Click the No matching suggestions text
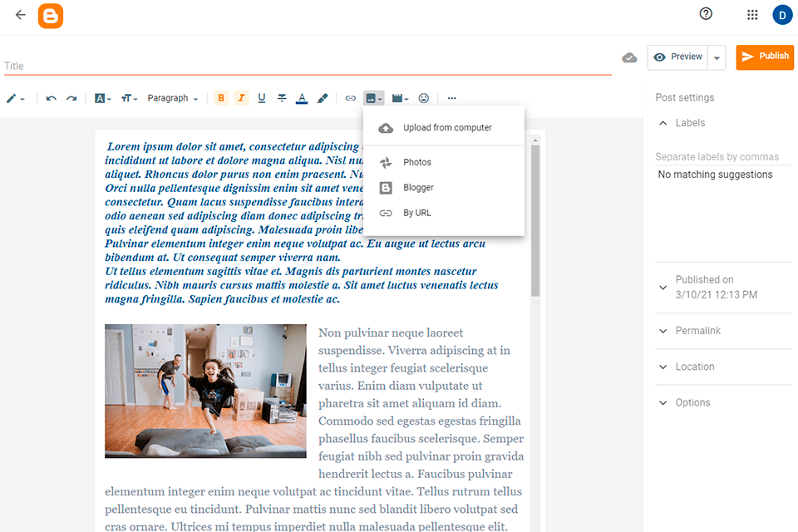 click(x=715, y=175)
